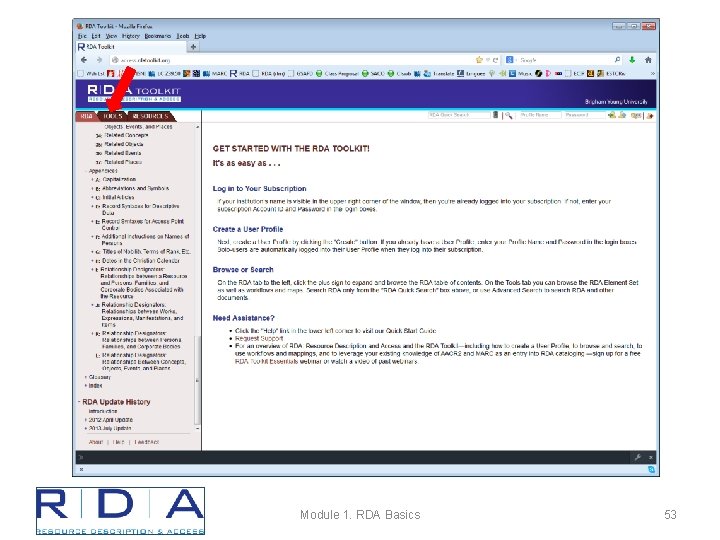Click the icon right after the Quick Search box
This screenshot has width=720, height=540.
click(x=495, y=115)
